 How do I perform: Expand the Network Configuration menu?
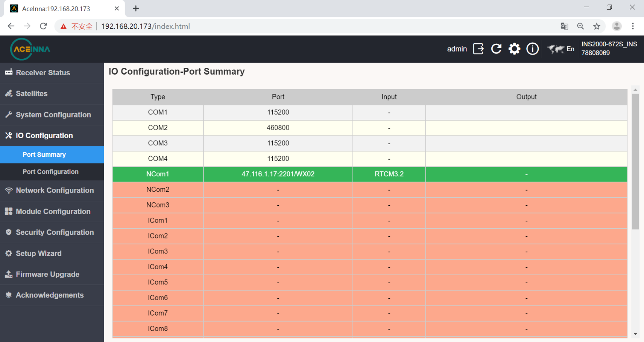(52, 191)
